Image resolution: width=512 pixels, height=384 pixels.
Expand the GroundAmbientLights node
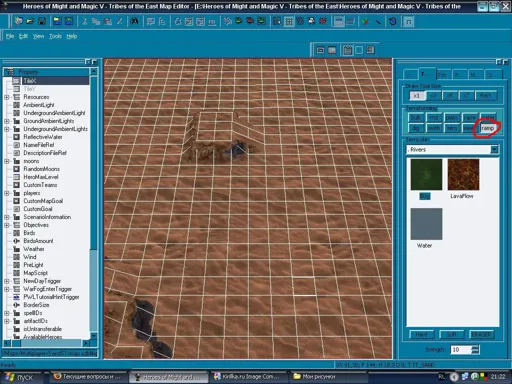[7, 121]
